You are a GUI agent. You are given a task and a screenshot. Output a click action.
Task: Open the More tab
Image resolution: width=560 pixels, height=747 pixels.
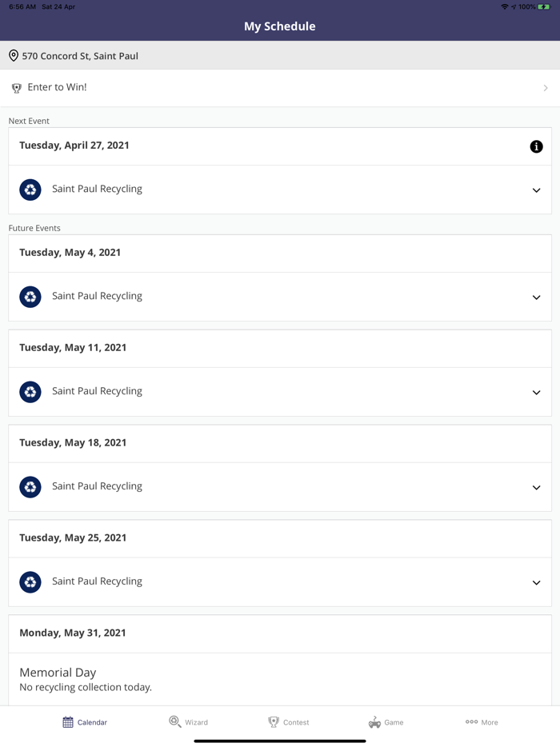click(x=482, y=722)
